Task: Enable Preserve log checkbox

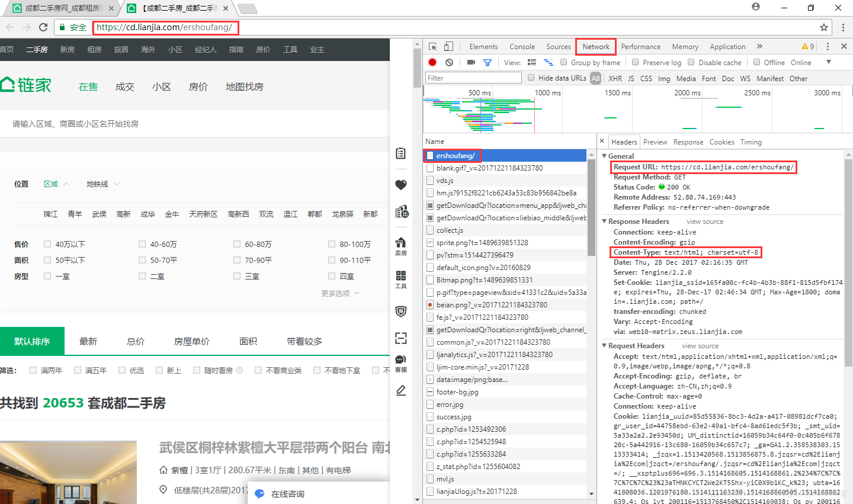Action: 636,62
